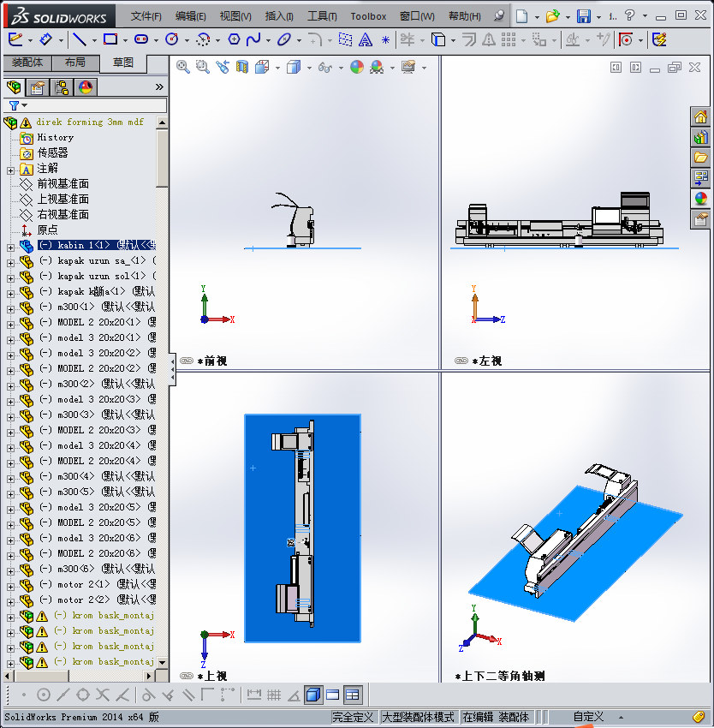Expand the motor 2<1> component node
714x728 pixels.
(x=10, y=587)
